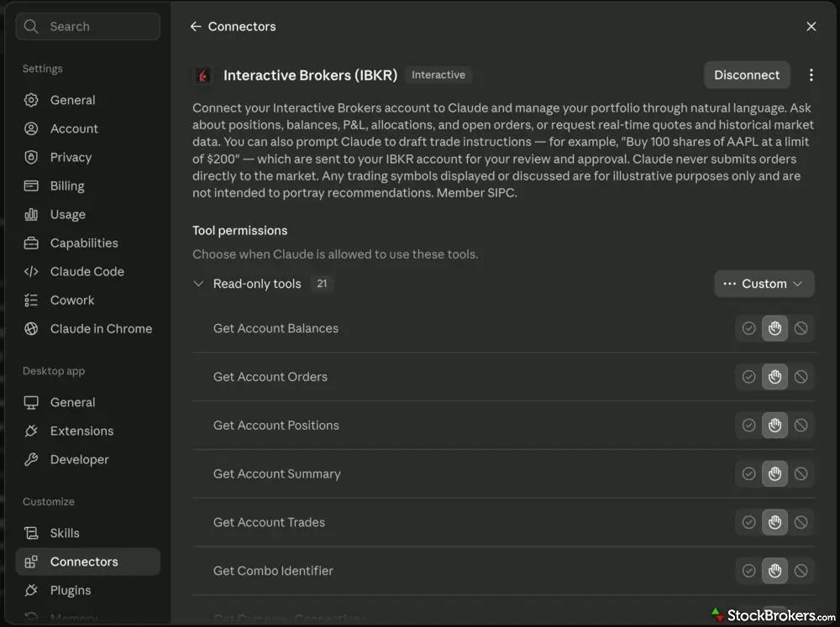Screen dimensions: 840x627
Task: Set Get Account Orders to needs approval
Action: [774, 377]
